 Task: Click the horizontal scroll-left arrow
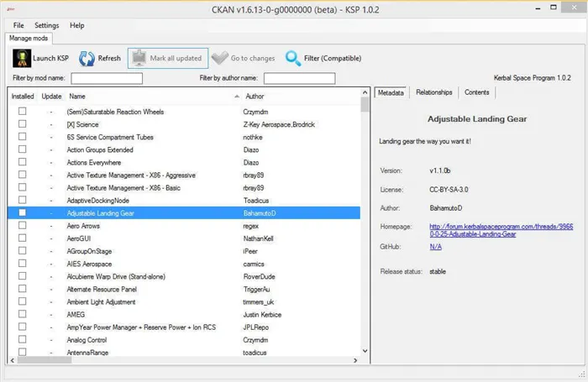(13, 360)
